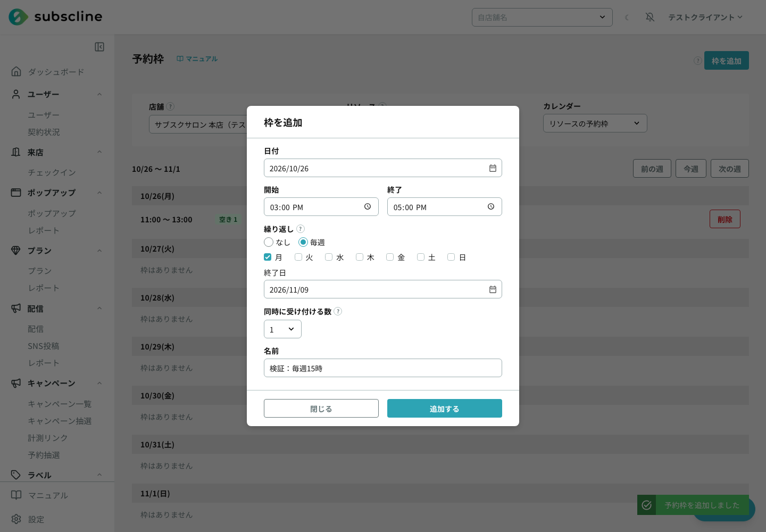Viewport: 766px width, 532px height.
Task: Check the 金 weekday checkbox
Action: point(390,257)
